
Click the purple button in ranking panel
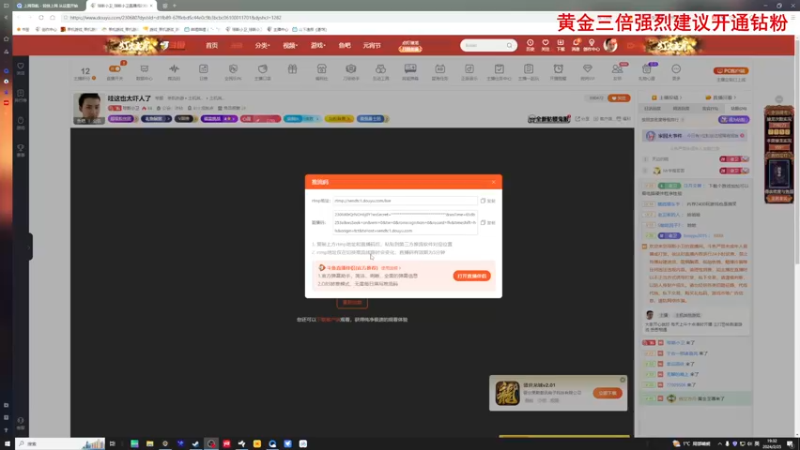click(734, 119)
